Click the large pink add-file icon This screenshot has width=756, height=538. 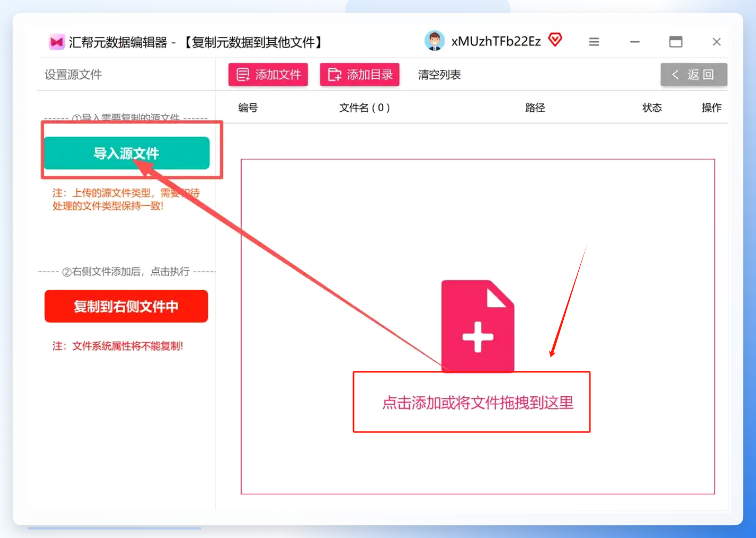point(478,325)
